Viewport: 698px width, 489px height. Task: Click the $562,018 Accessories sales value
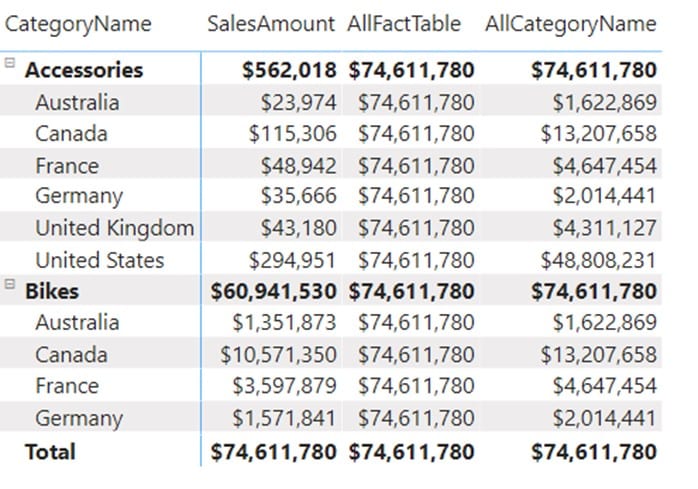coord(289,70)
